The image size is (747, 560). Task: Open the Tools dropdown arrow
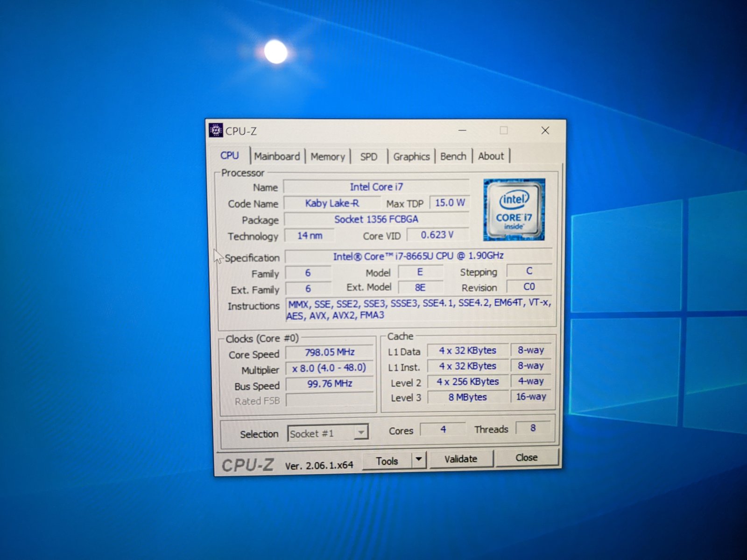[x=419, y=460]
